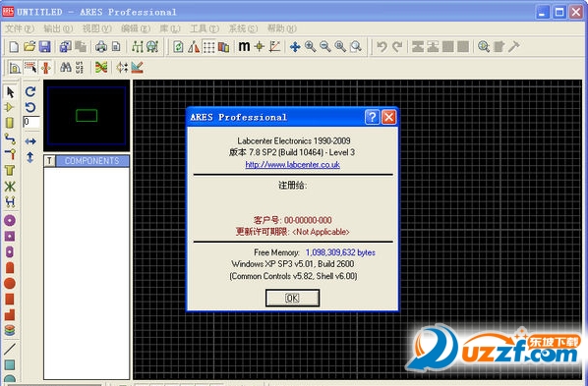Click the rotation angle input field
This screenshot has height=386, width=588.
point(31,122)
